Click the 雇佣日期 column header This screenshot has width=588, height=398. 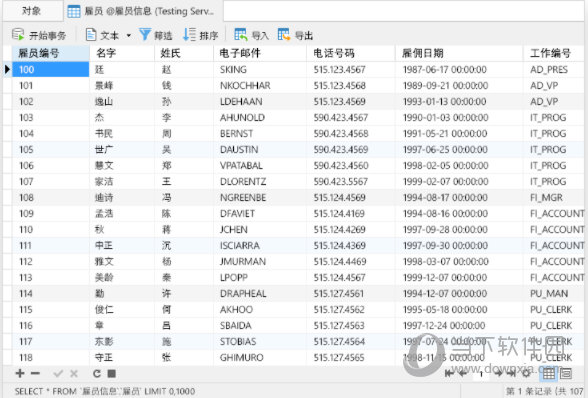(x=459, y=53)
